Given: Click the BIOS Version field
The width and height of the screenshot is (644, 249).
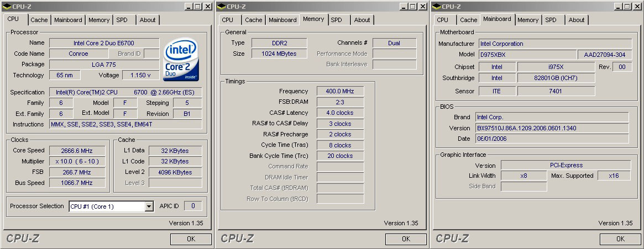Looking at the screenshot, I should [x=552, y=128].
